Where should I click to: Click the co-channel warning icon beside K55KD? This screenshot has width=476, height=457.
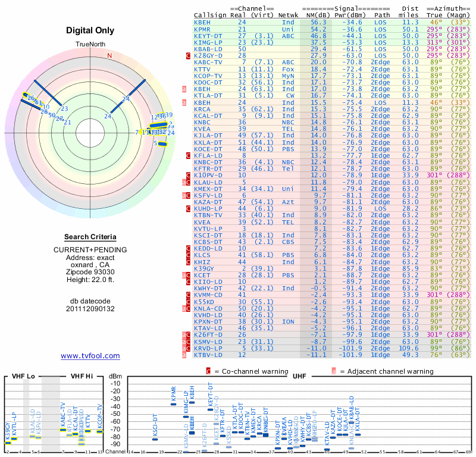pyautogui.click(x=188, y=302)
